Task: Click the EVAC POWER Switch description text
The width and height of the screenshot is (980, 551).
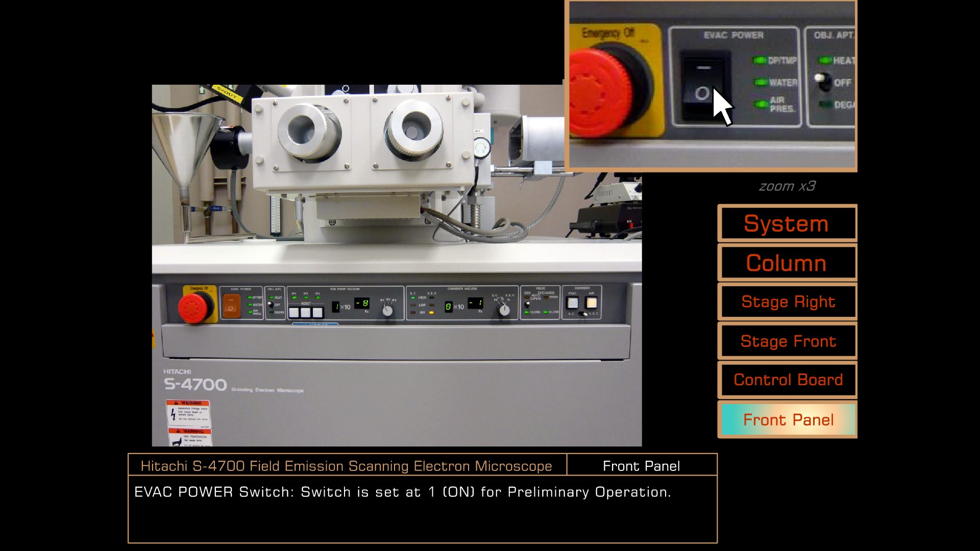Action: [403, 492]
